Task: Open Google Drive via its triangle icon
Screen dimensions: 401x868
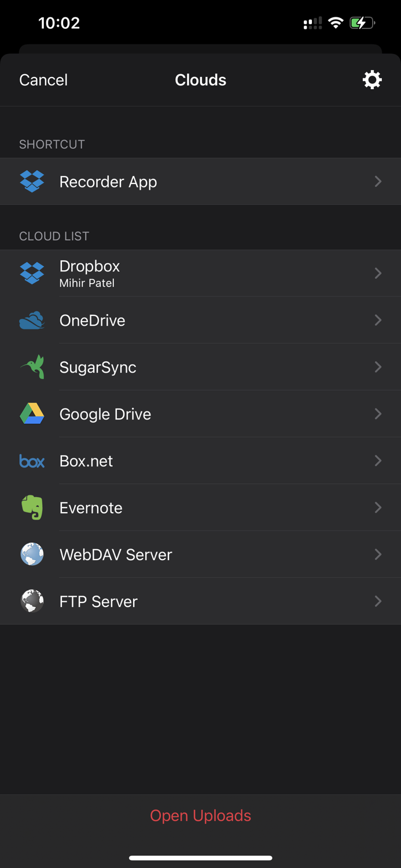Action: pos(32,414)
